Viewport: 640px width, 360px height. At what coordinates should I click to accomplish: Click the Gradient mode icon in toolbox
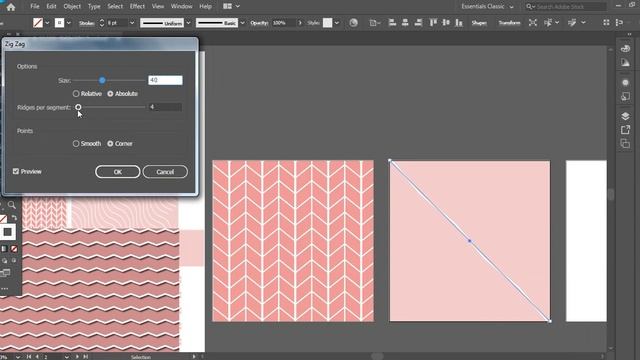tap(4, 249)
